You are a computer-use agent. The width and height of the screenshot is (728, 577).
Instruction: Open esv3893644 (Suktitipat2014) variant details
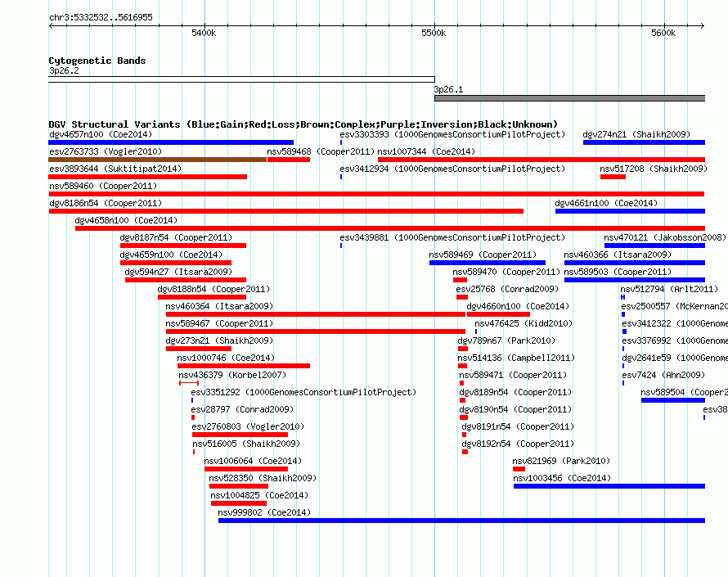tap(147, 177)
